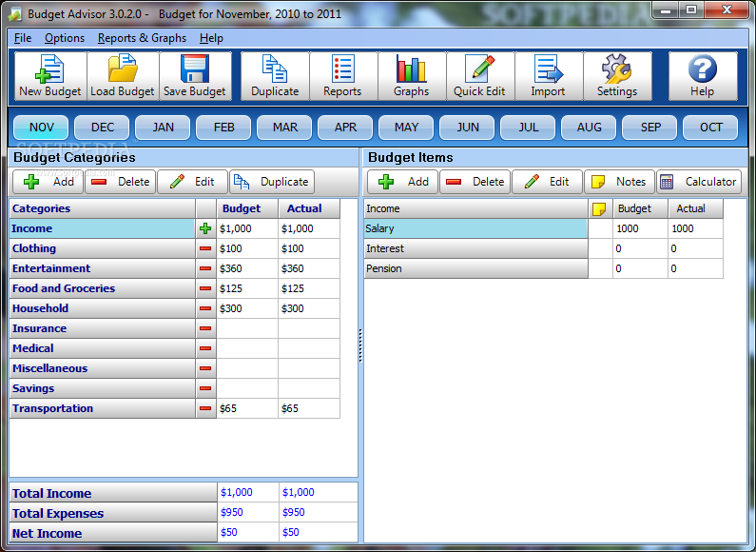Select the Salary budget item

tap(475, 228)
